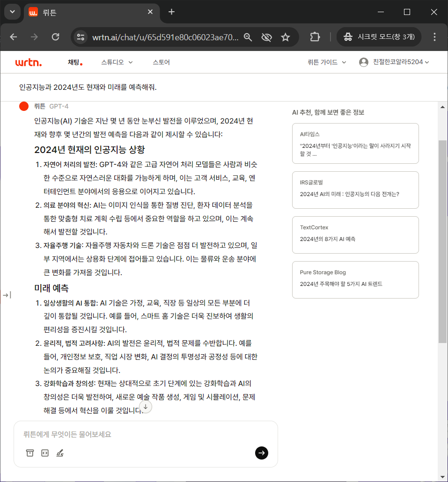Image resolution: width=448 pixels, height=482 pixels.
Task: Click the pen drawing icon below input
Action: pyautogui.click(x=60, y=453)
